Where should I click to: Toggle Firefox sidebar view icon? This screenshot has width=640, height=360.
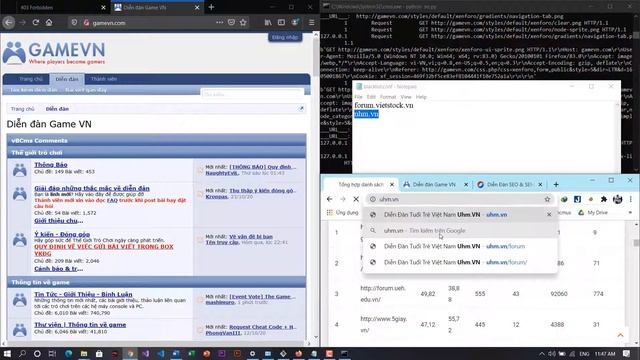tap(281, 22)
